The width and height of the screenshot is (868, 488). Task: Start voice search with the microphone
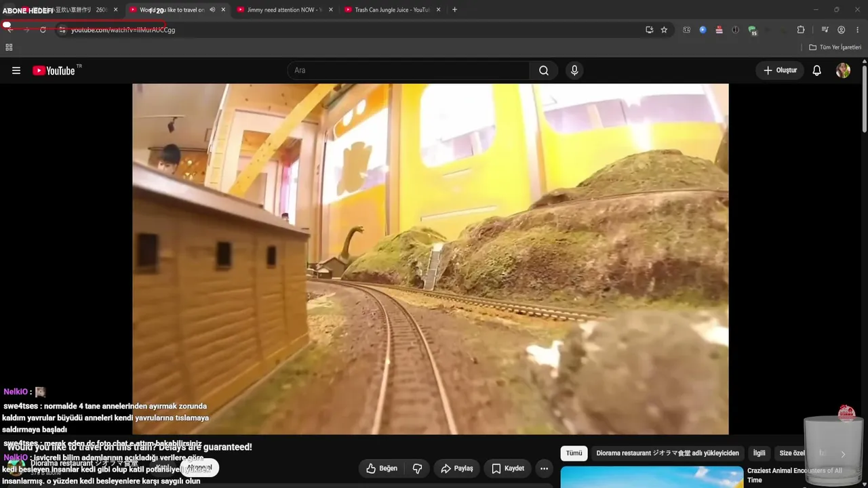tap(574, 70)
